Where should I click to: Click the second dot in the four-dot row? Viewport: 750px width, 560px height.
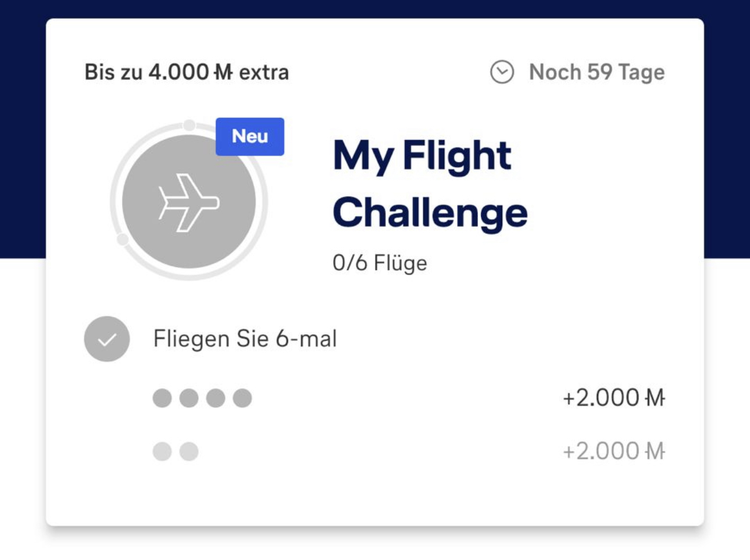coord(189,398)
